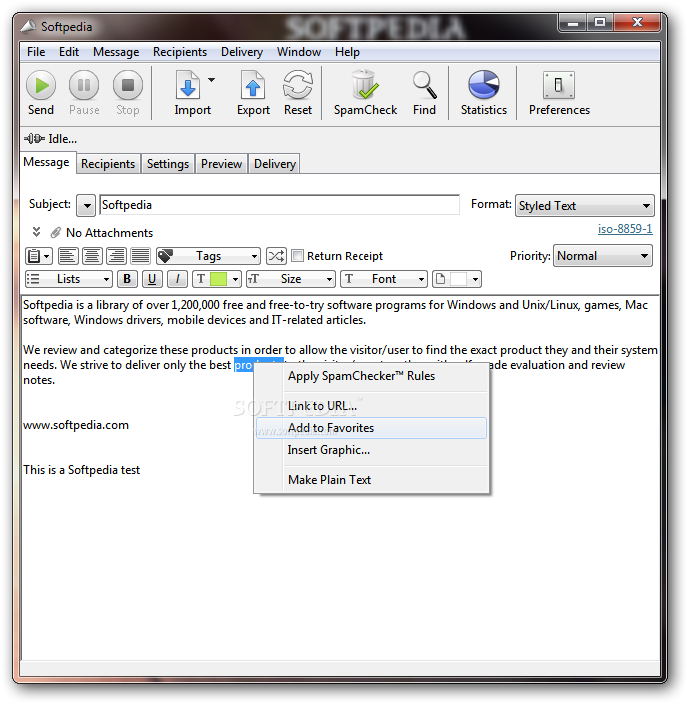Open the Lists dropdown
Viewport: 688px width, 704px height.
pos(69,279)
